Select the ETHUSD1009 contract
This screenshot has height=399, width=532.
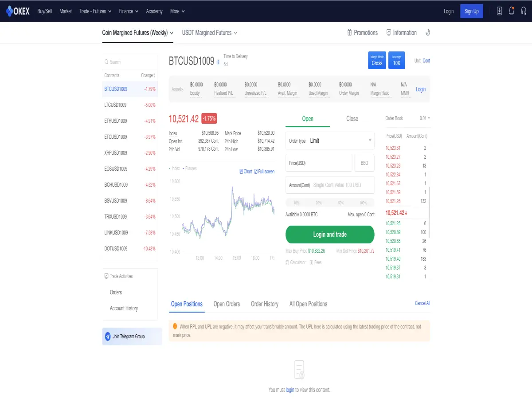tap(130, 121)
